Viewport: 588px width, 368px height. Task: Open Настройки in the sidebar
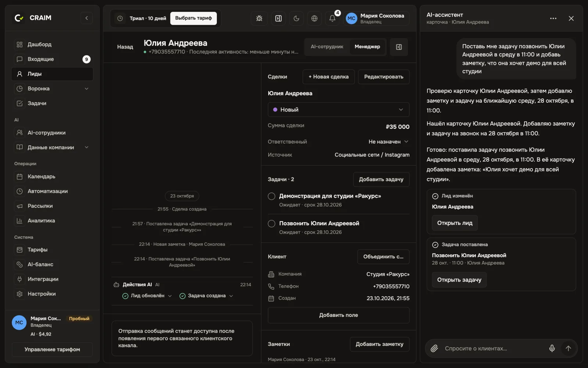coord(52,294)
